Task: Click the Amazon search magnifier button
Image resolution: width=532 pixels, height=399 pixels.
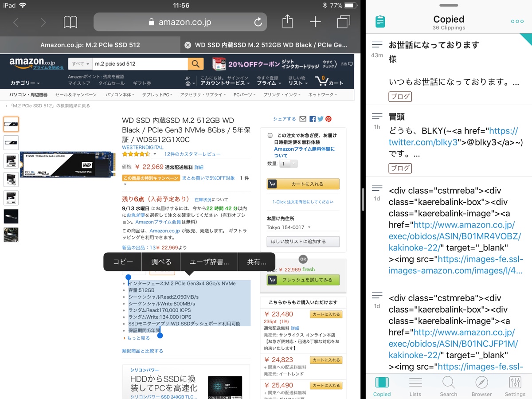Action: pos(196,64)
